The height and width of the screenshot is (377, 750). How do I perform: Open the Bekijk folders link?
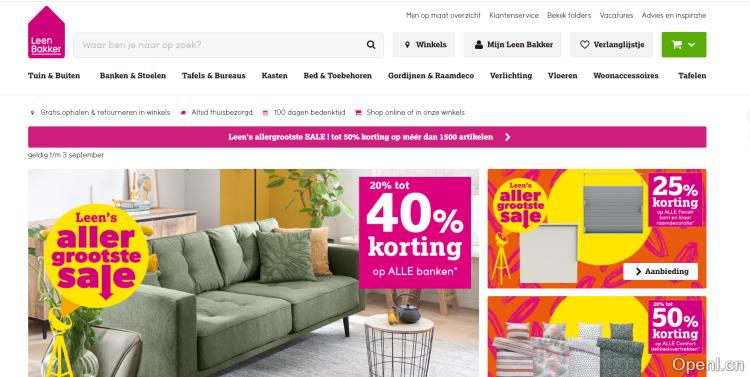pyautogui.click(x=569, y=15)
